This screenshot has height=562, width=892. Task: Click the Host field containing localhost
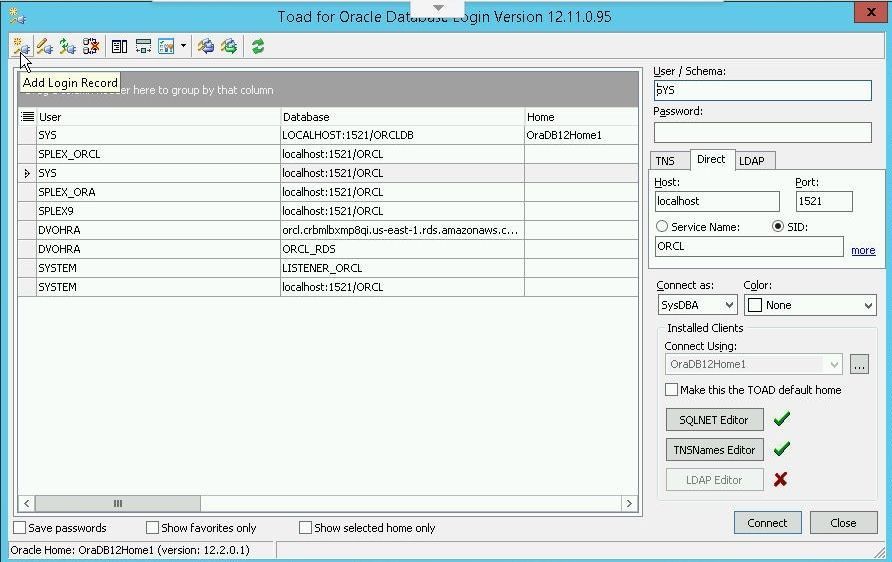pyautogui.click(x=717, y=201)
